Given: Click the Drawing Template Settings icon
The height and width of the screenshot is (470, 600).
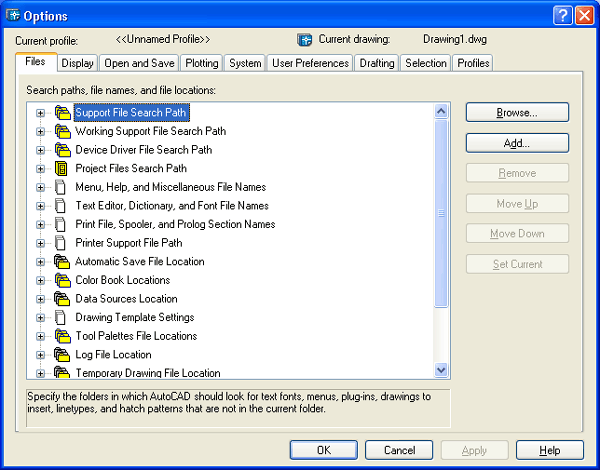Looking at the screenshot, I should coord(62,318).
